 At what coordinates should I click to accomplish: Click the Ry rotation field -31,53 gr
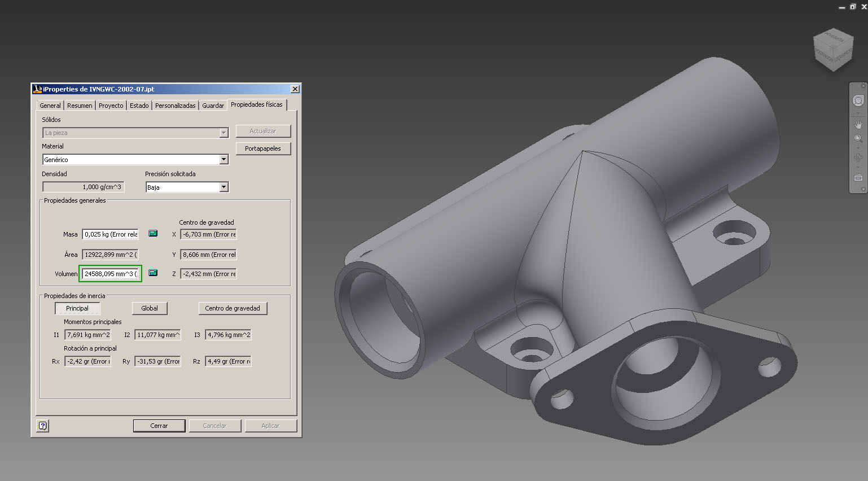click(x=157, y=361)
